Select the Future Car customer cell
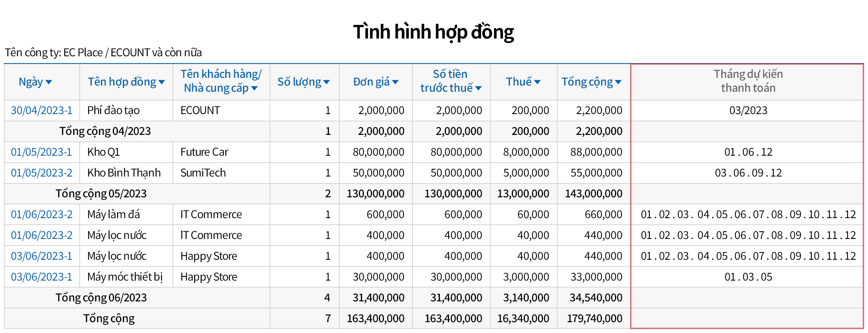 [x=204, y=152]
